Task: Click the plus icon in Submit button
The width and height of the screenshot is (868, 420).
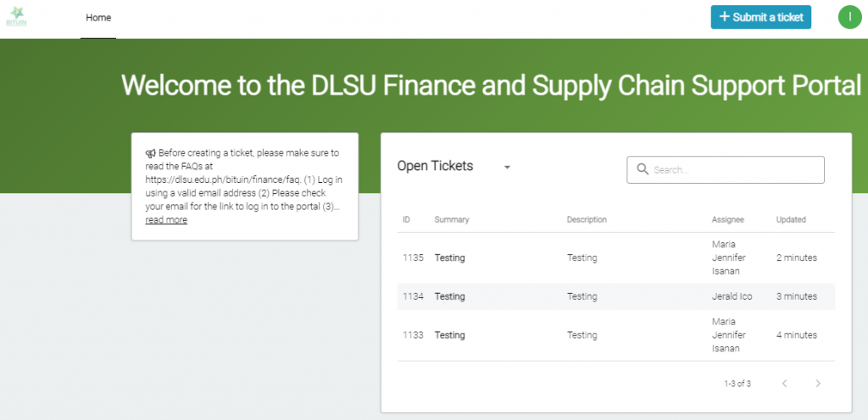Action: point(724,17)
